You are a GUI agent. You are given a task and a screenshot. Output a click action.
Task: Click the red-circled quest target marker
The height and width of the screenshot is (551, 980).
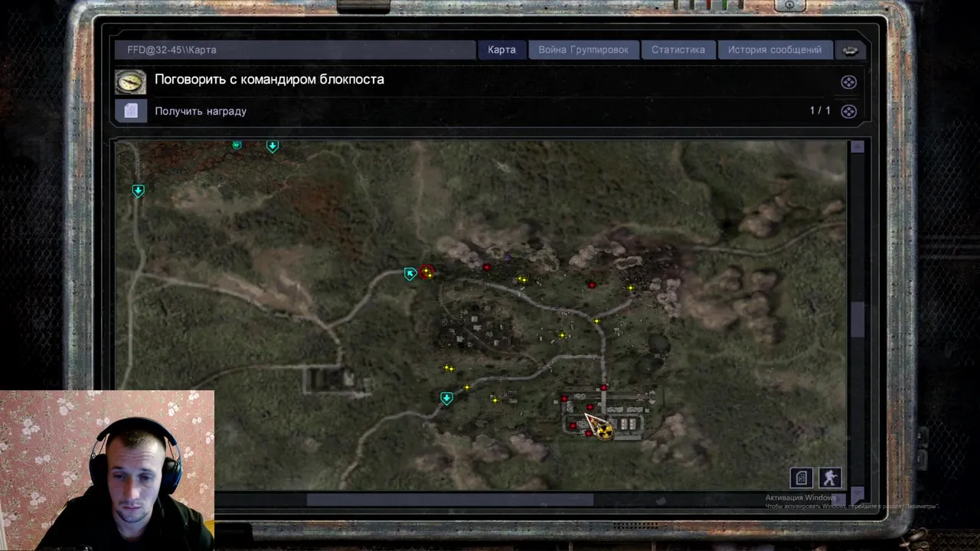426,271
